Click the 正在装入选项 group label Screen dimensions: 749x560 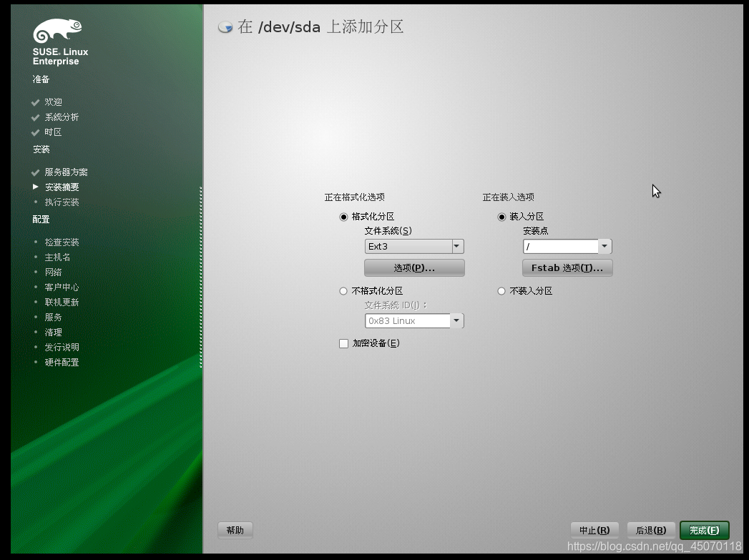[508, 197]
